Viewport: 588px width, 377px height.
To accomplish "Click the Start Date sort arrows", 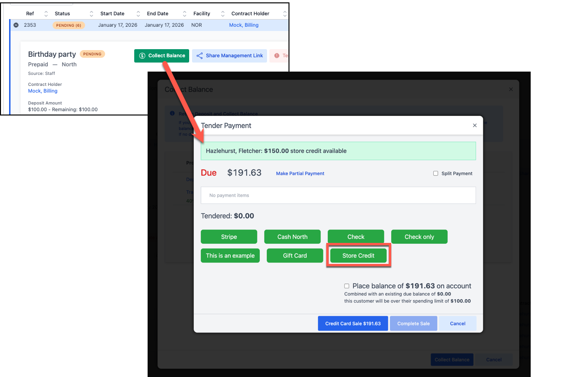I will tap(139, 14).
